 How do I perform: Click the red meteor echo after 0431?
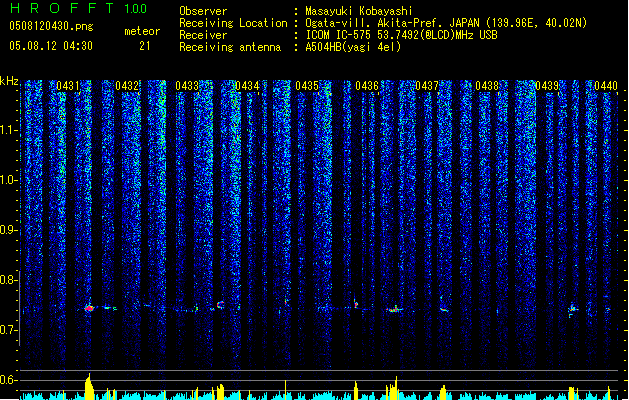89,308
